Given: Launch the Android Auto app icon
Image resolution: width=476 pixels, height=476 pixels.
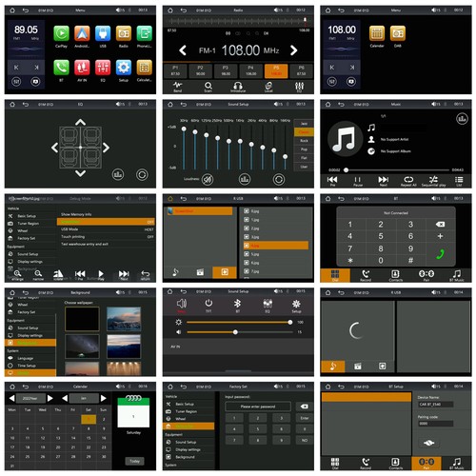Looking at the screenshot, I should click(x=82, y=33).
